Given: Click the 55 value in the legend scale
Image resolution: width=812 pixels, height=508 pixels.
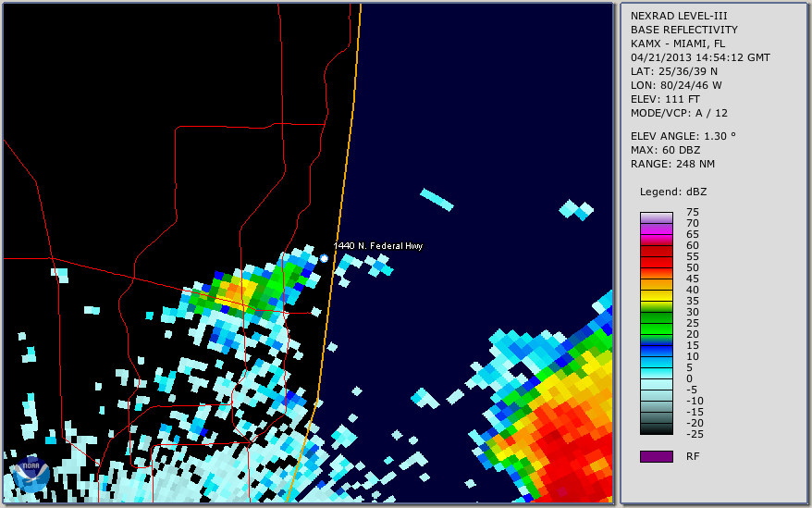Looking at the screenshot, I should [x=693, y=256].
